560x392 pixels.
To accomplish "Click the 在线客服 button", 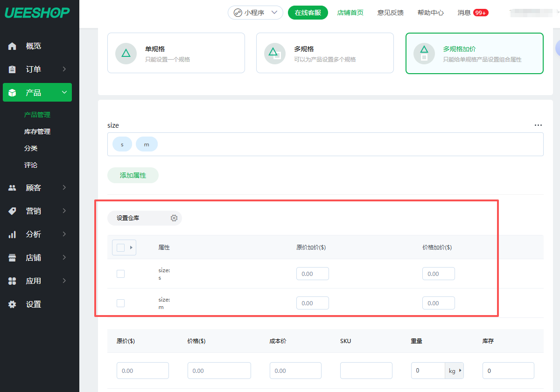I will pos(308,13).
